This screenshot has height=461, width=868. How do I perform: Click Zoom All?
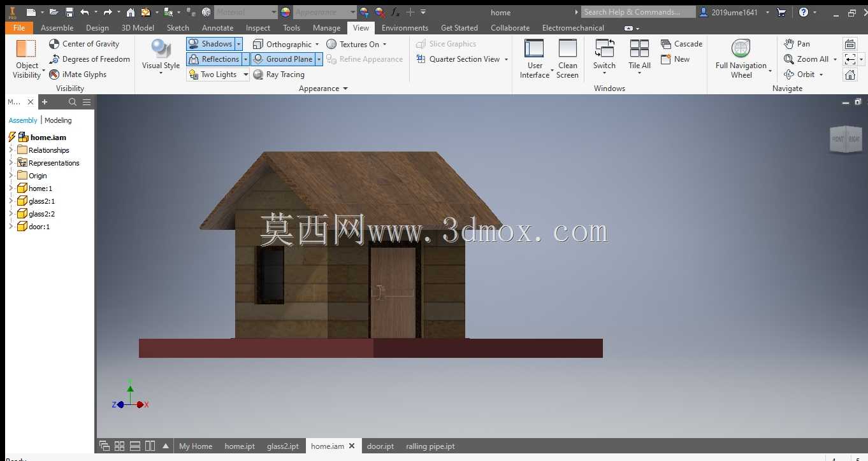point(806,59)
